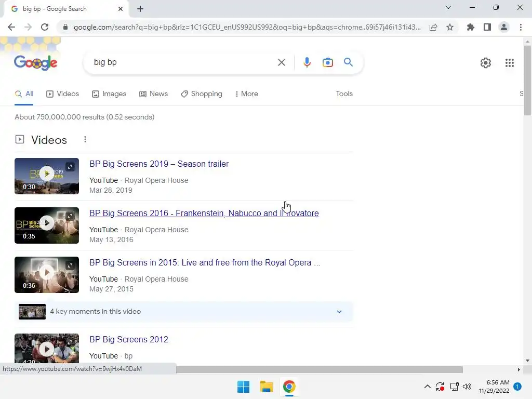532x399 pixels.
Task: Open Google apps grid icon
Action: [509, 63]
